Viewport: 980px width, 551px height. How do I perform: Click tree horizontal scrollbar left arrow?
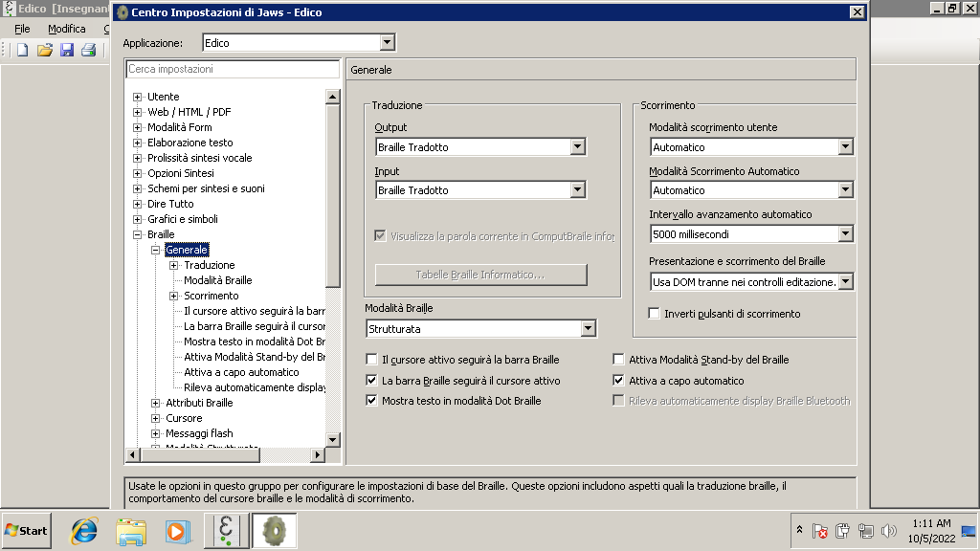(x=132, y=454)
